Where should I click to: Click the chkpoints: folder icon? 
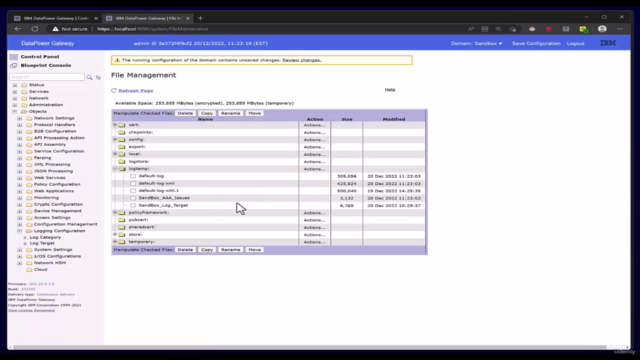pos(122,132)
